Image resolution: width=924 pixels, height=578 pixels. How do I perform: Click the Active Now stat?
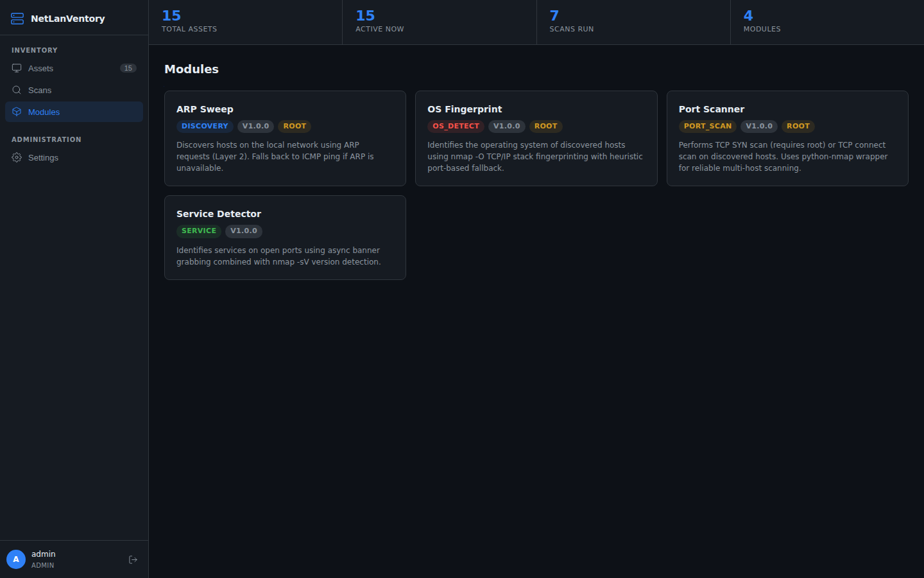(x=440, y=22)
